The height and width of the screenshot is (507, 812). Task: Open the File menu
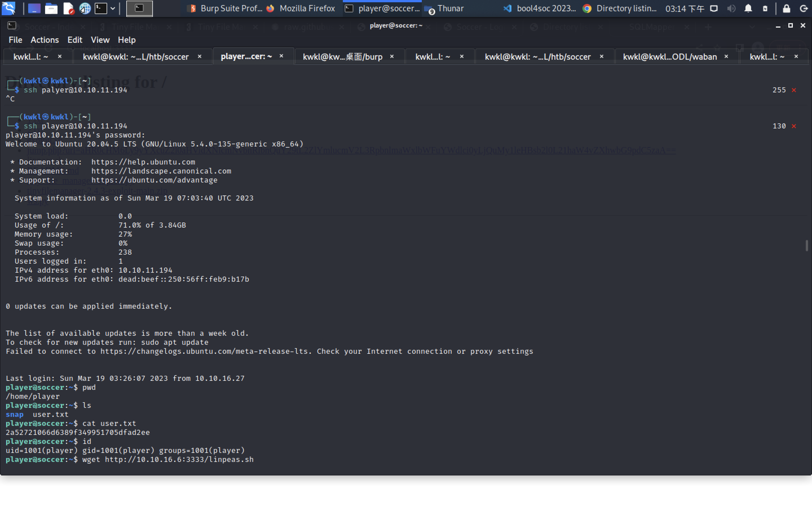pos(15,40)
